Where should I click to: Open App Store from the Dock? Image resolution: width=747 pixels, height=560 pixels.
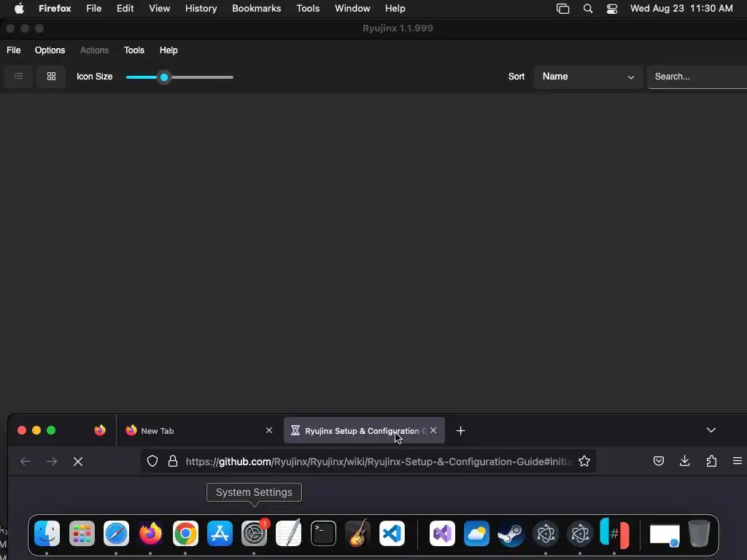[x=220, y=533]
